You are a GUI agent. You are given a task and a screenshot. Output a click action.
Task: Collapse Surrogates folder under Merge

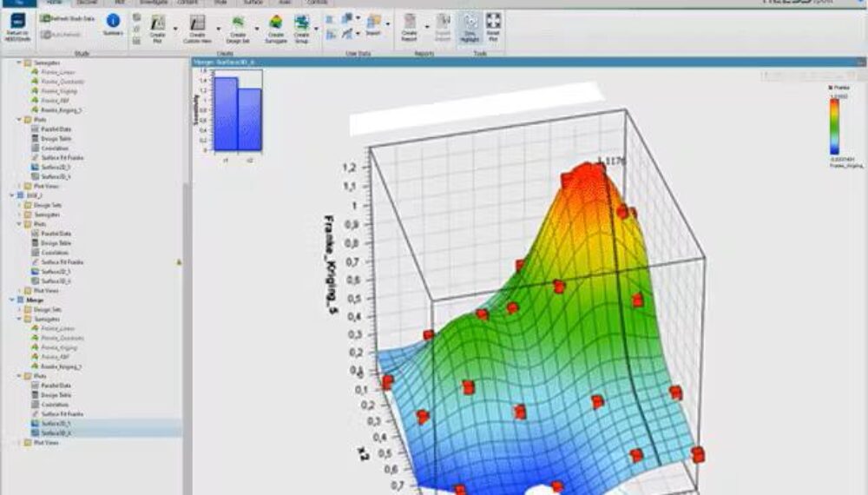pyautogui.click(x=19, y=320)
